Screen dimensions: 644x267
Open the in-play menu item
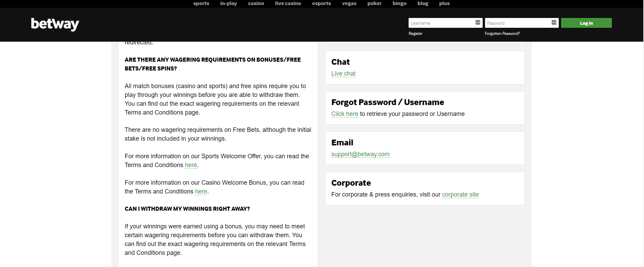(228, 3)
